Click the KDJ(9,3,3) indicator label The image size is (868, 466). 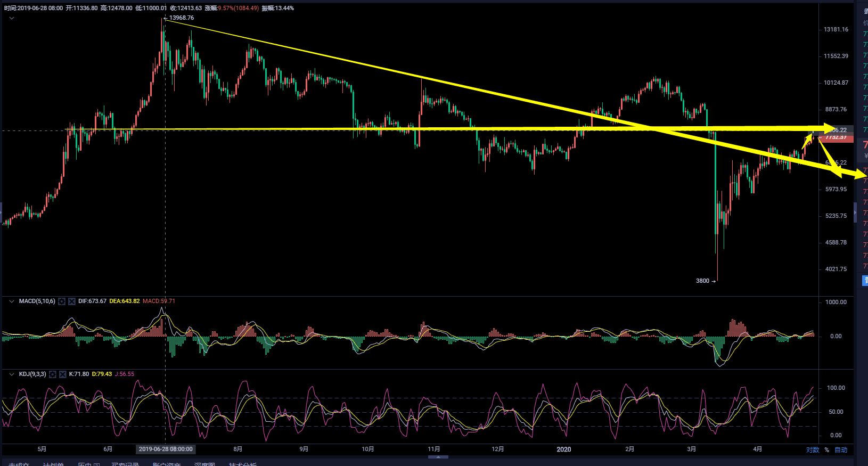click(x=32, y=374)
